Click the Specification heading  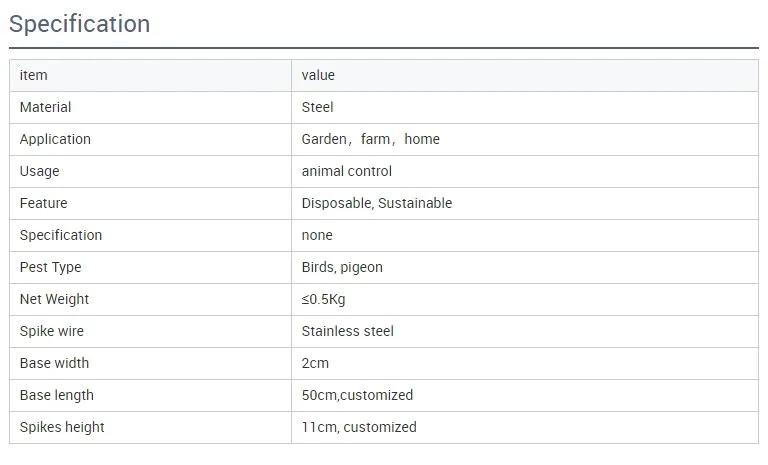click(x=80, y=24)
